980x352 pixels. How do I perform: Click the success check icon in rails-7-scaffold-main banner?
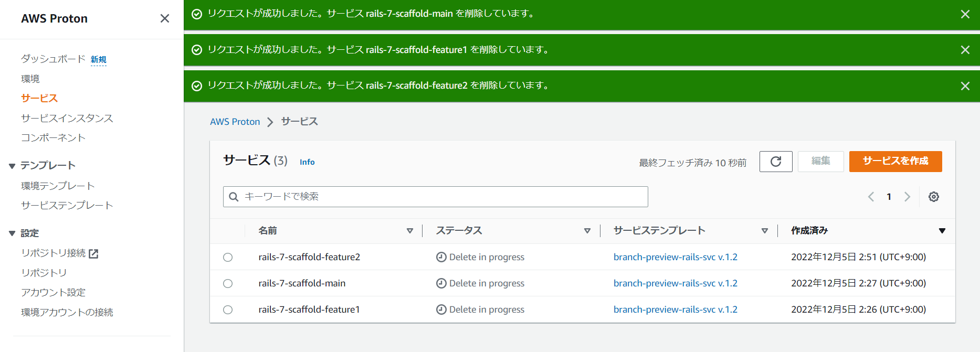pyautogui.click(x=197, y=14)
